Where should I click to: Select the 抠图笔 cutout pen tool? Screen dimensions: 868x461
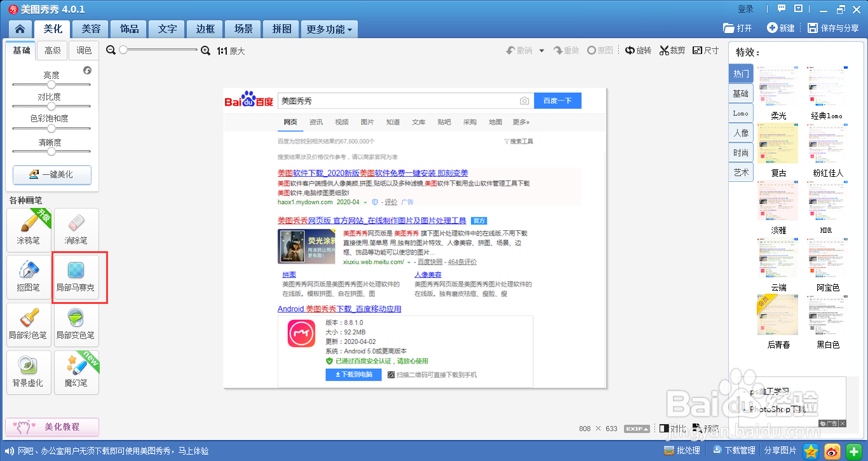[29, 276]
